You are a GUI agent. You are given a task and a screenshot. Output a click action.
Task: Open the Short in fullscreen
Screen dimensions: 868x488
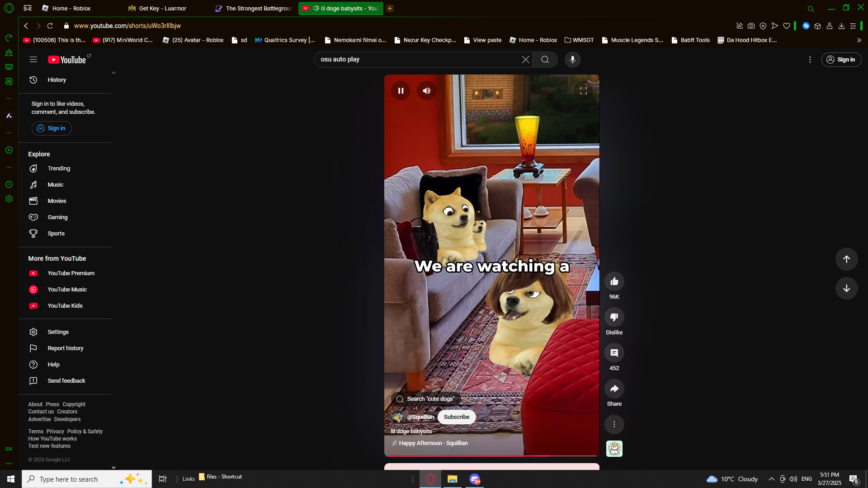tap(583, 91)
